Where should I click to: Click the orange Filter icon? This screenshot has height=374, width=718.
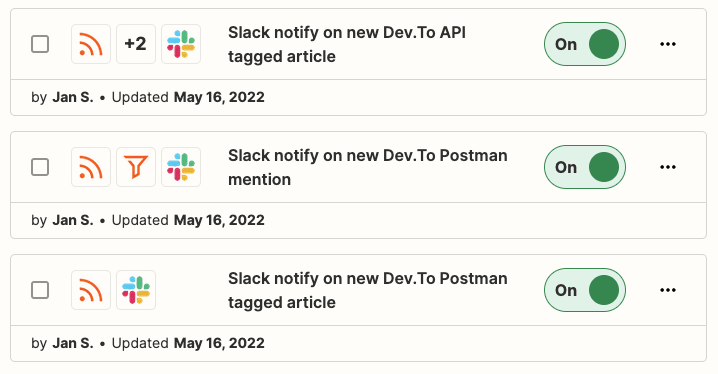[136, 167]
